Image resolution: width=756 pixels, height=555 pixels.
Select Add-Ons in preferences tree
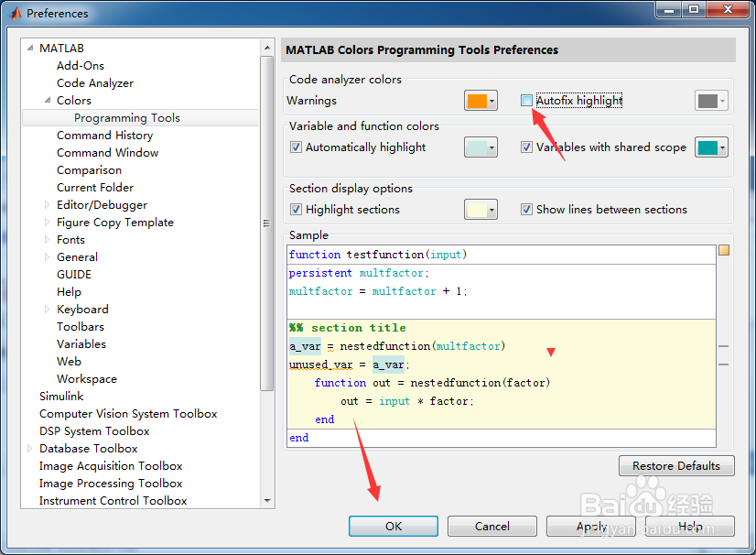80,66
